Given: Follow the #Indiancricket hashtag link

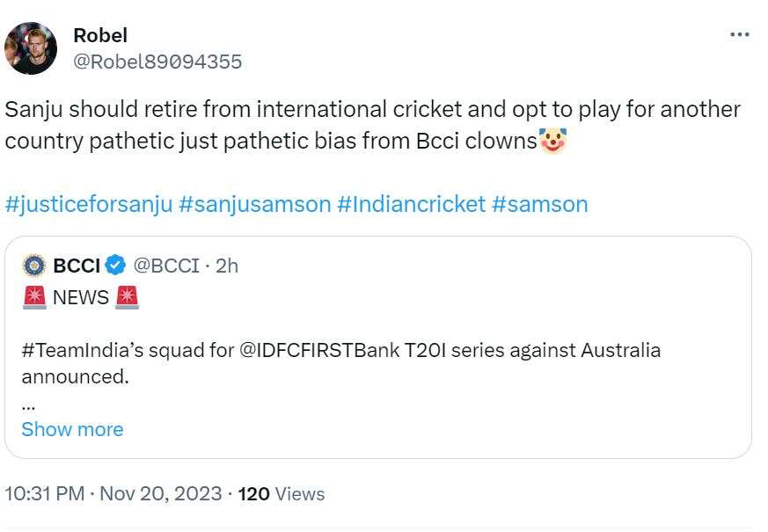Looking at the screenshot, I should point(411,204).
